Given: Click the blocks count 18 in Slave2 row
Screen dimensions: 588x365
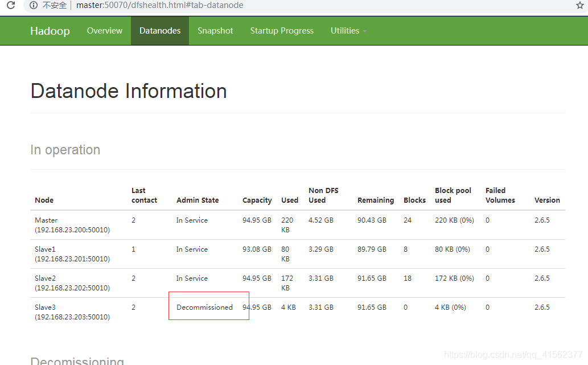Looking at the screenshot, I should 408,278.
